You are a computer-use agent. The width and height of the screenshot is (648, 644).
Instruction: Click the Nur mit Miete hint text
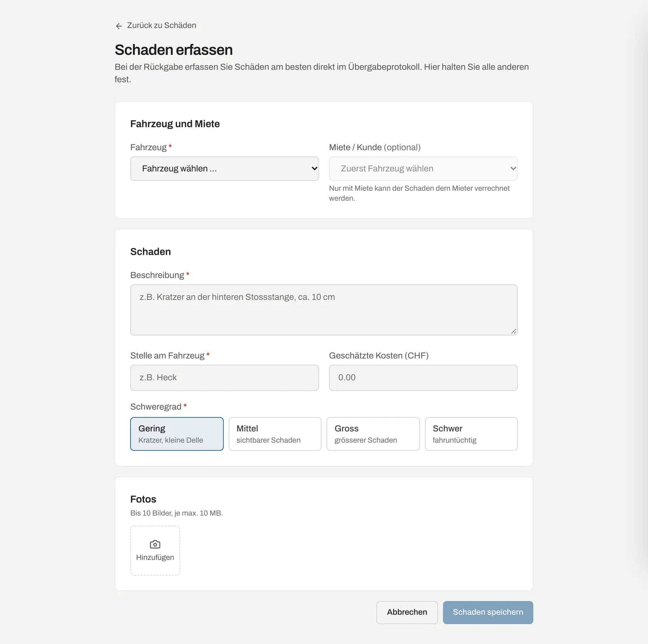[x=419, y=193]
